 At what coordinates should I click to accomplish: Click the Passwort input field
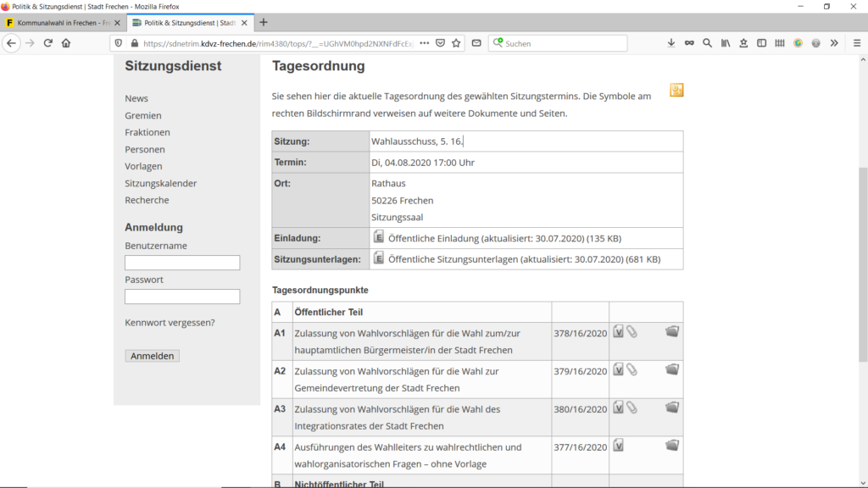click(x=182, y=297)
